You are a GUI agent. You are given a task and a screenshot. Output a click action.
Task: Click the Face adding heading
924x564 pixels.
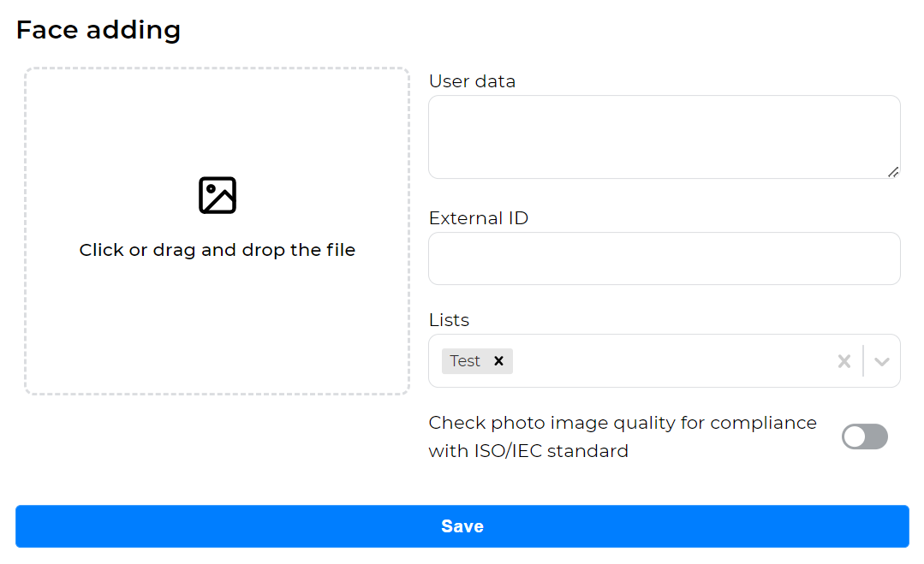(98, 29)
